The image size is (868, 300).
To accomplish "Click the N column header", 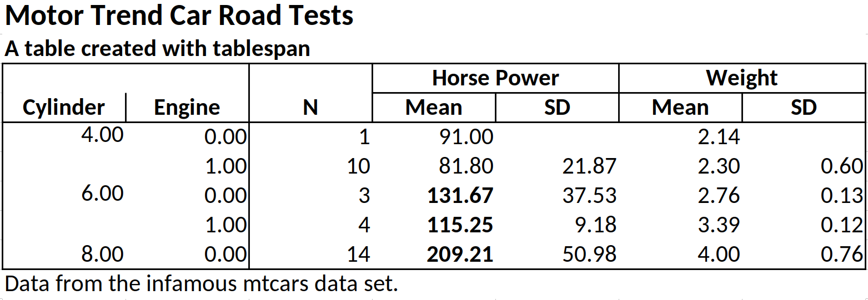I will [310, 107].
